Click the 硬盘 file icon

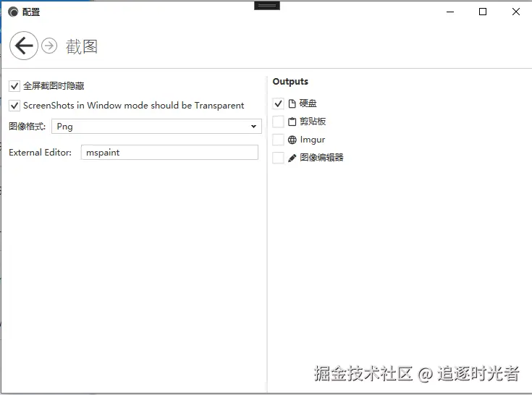coord(292,103)
